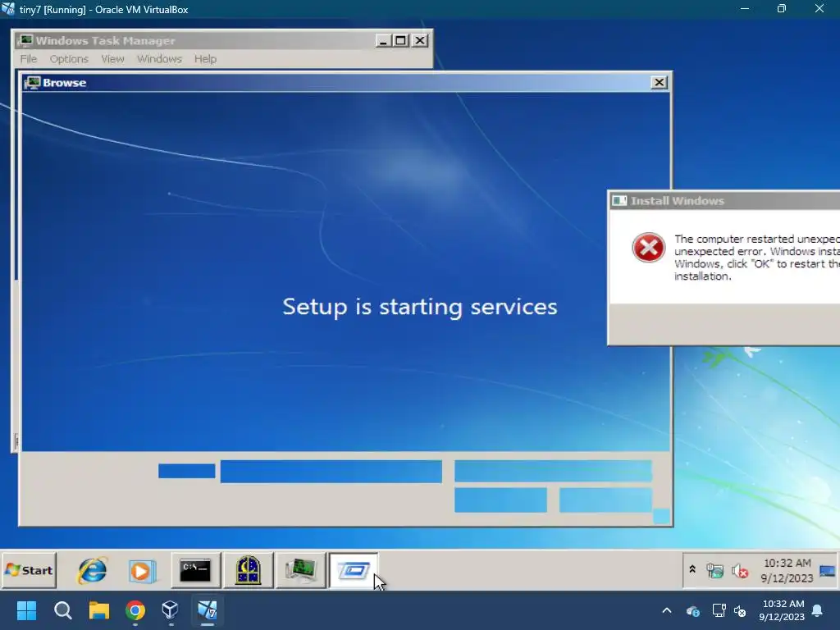Open the Help menu in Task Manager

205,59
